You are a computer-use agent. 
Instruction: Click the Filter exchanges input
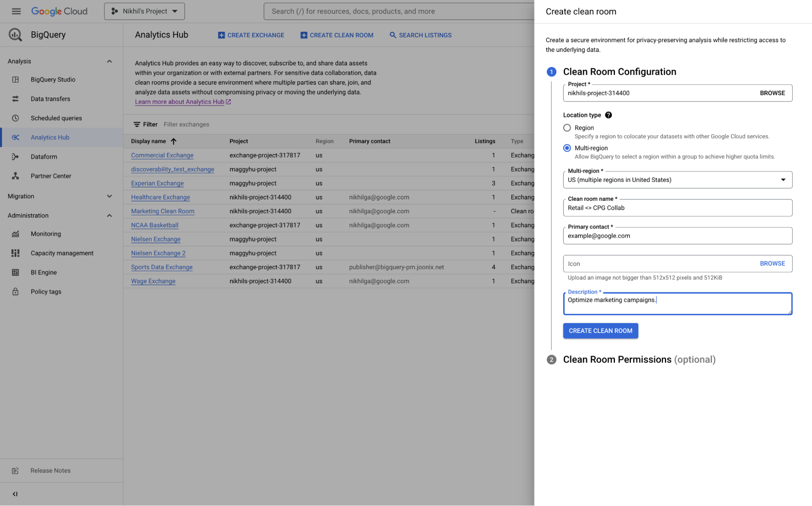point(186,124)
